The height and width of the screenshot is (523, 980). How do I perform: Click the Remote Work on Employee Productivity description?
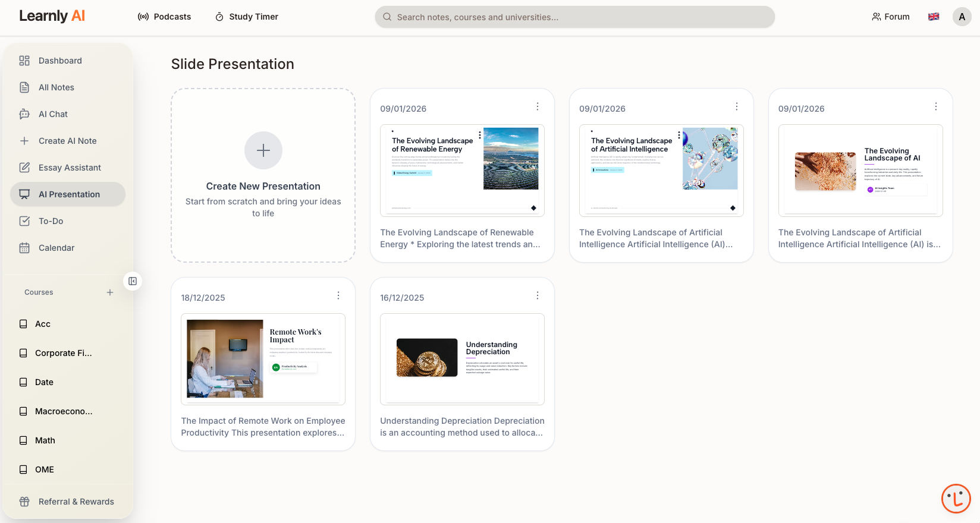[x=263, y=427]
